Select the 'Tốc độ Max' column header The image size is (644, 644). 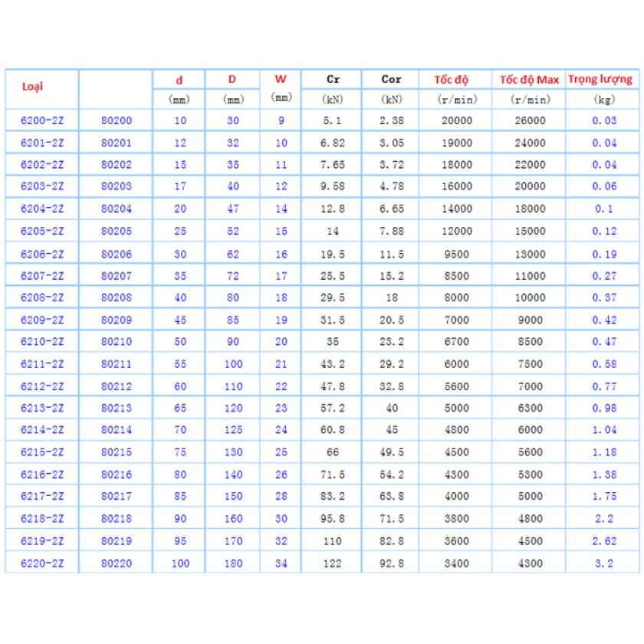click(x=529, y=80)
